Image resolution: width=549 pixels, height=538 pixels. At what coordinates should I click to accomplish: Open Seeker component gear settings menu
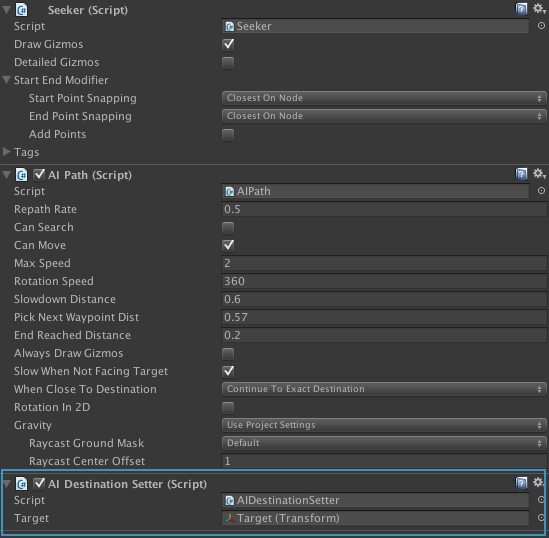539,9
